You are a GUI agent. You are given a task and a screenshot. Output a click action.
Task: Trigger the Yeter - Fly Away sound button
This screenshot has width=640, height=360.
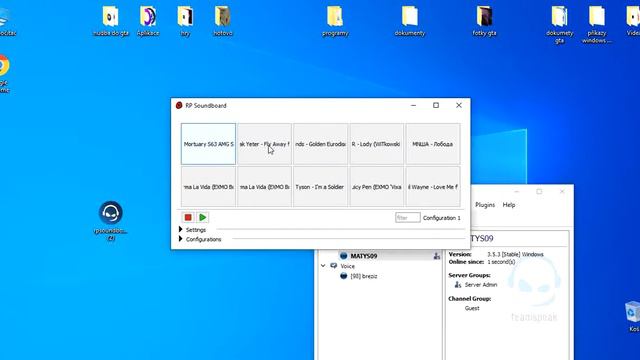[x=264, y=144]
